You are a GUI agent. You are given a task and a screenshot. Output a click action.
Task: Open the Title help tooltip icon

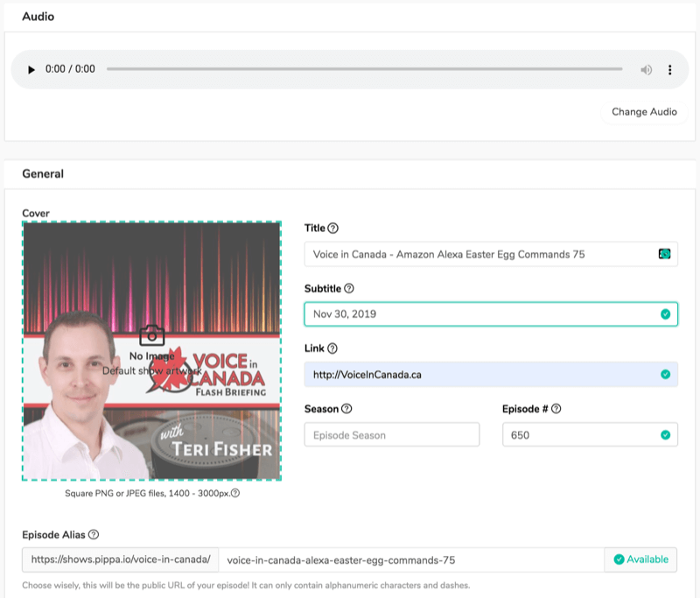[x=333, y=229]
